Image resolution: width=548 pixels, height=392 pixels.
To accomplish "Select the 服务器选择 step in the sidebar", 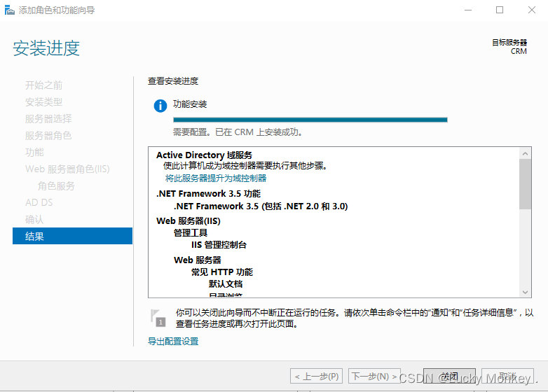I will tap(48, 119).
